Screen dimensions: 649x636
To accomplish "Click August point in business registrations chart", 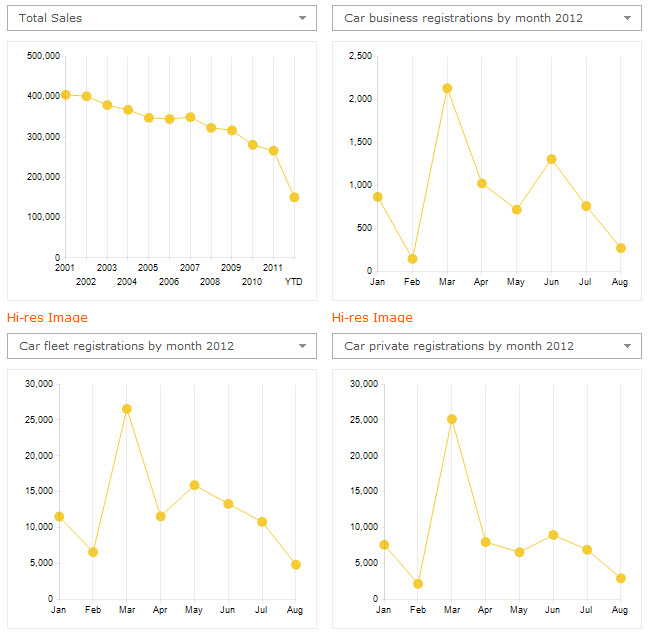I will tap(621, 248).
